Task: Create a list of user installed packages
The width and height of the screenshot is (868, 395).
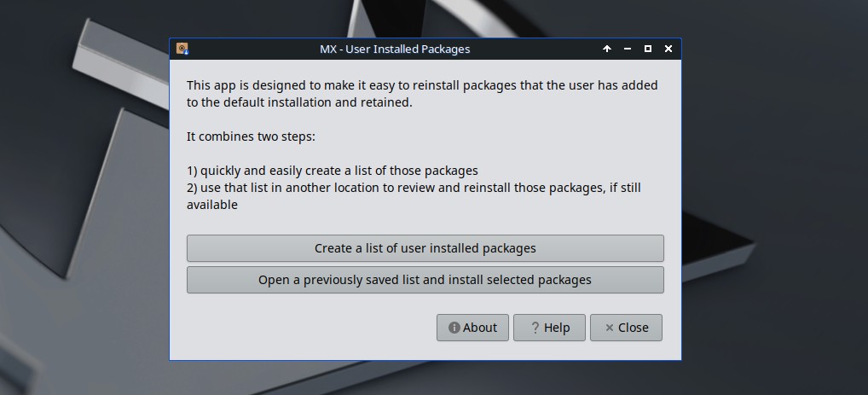Action: (x=425, y=248)
